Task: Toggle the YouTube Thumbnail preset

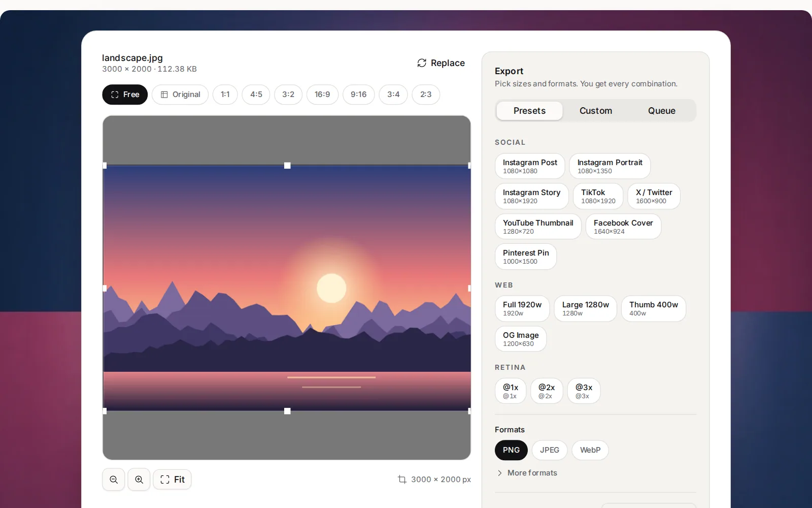Action: tap(538, 227)
